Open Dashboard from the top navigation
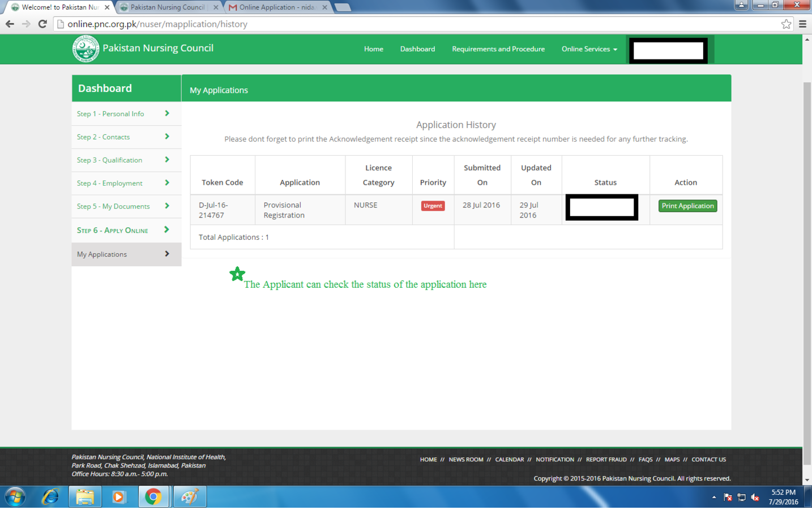The height and width of the screenshot is (510, 812). click(x=417, y=49)
